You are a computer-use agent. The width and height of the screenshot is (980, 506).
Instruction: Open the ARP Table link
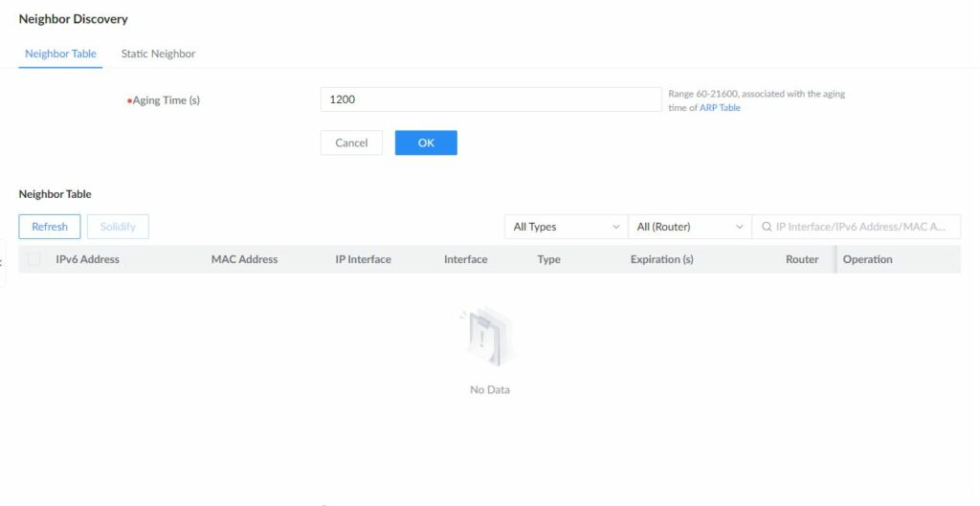tap(720, 107)
